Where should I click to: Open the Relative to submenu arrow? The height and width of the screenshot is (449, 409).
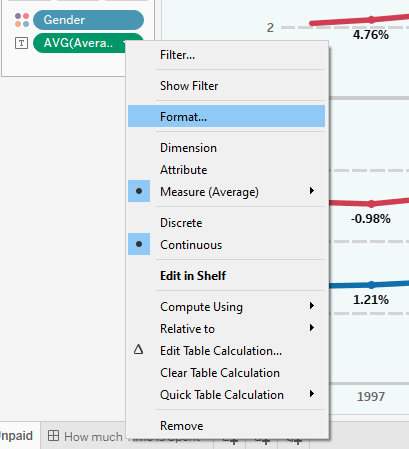(x=312, y=328)
